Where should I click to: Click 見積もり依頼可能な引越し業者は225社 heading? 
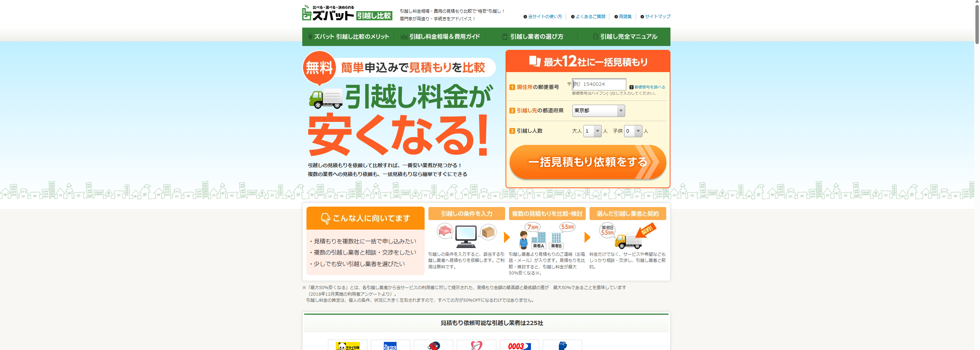click(492, 323)
